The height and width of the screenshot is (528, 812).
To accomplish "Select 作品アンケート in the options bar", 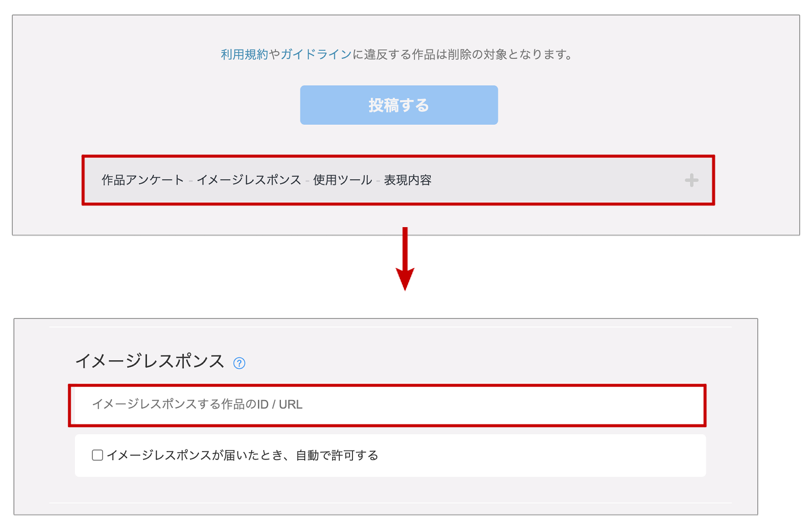I will tap(143, 180).
